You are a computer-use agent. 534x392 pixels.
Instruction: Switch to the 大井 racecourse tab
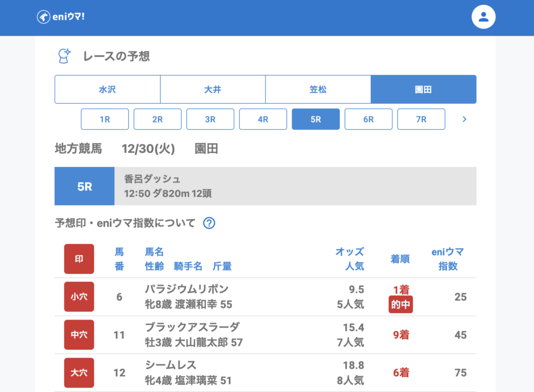tap(213, 89)
